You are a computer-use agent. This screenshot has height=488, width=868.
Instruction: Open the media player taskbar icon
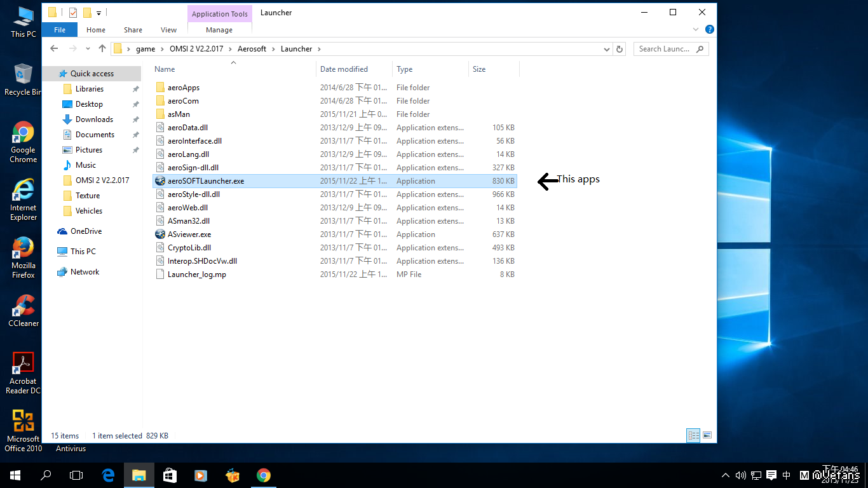[x=201, y=475]
